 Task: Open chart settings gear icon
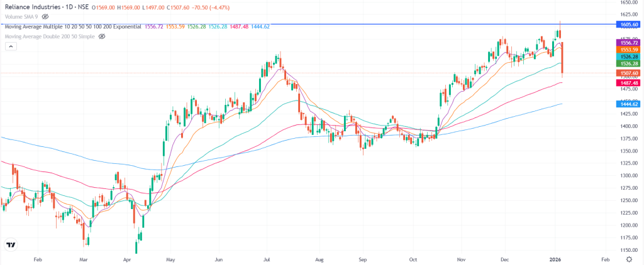click(629, 258)
